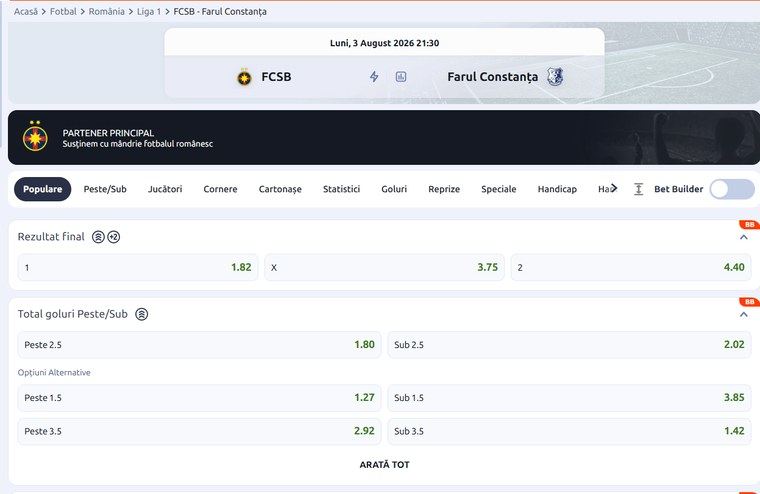Enable the Bet Builder toggle
760x494 pixels.
(x=732, y=189)
